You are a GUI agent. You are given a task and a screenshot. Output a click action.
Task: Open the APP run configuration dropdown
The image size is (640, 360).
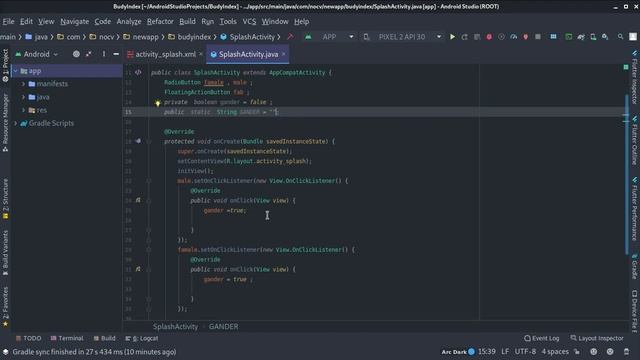coord(330,37)
